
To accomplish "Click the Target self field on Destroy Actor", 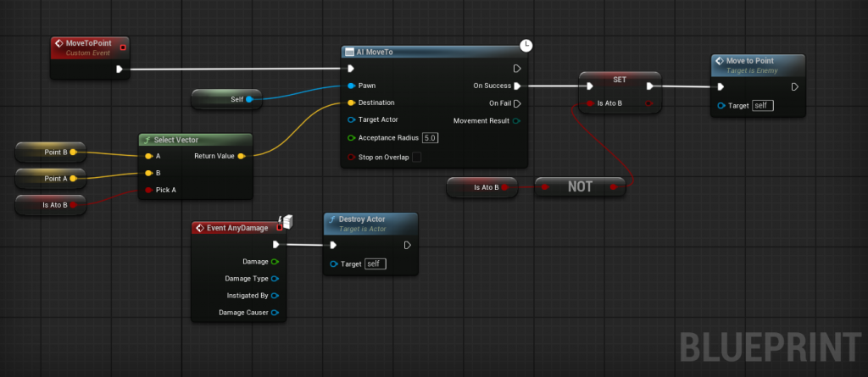I will (375, 263).
